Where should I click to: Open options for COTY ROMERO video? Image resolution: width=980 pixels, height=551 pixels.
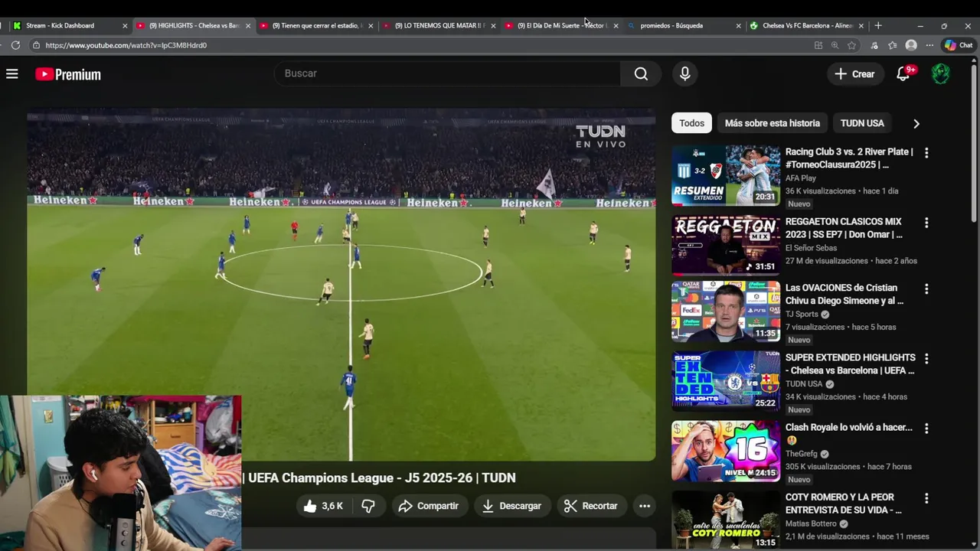(926, 498)
